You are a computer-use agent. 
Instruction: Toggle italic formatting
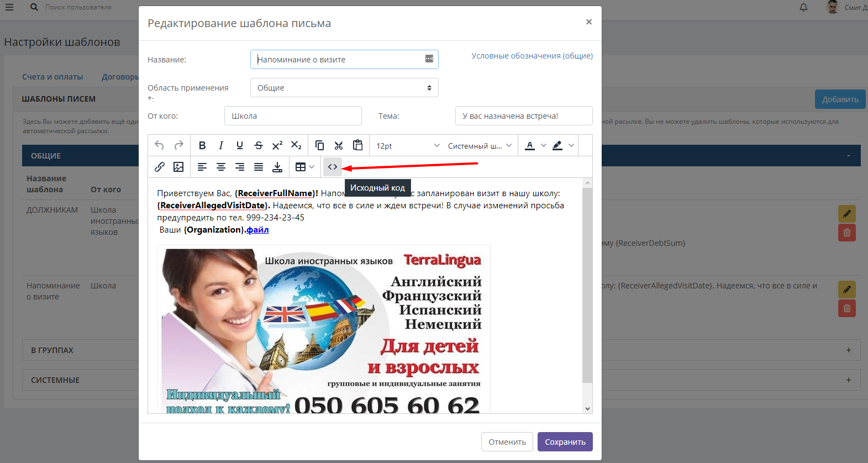pyautogui.click(x=221, y=145)
